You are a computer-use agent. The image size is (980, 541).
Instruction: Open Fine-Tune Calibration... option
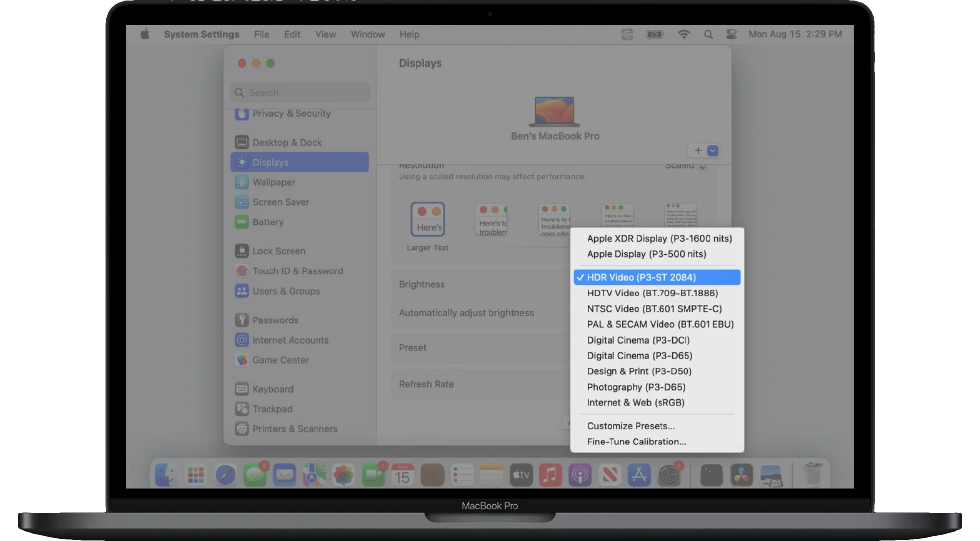point(636,442)
